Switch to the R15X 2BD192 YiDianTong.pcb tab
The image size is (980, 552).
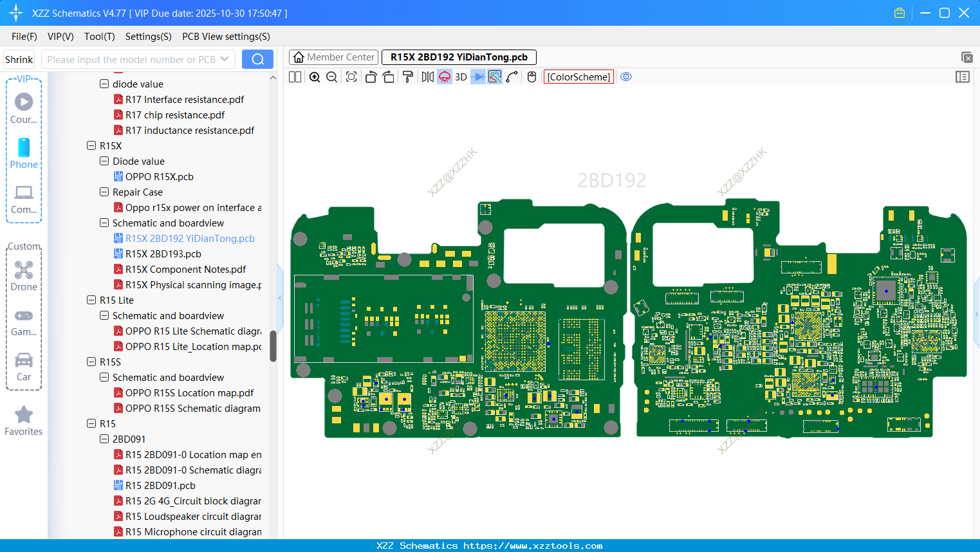click(x=458, y=57)
